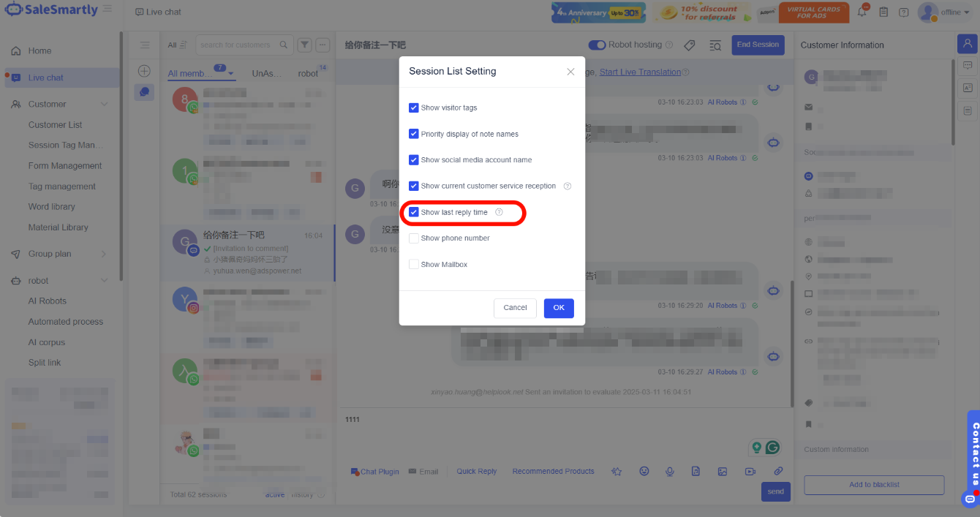
Task: Open Material Library
Action: (59, 227)
